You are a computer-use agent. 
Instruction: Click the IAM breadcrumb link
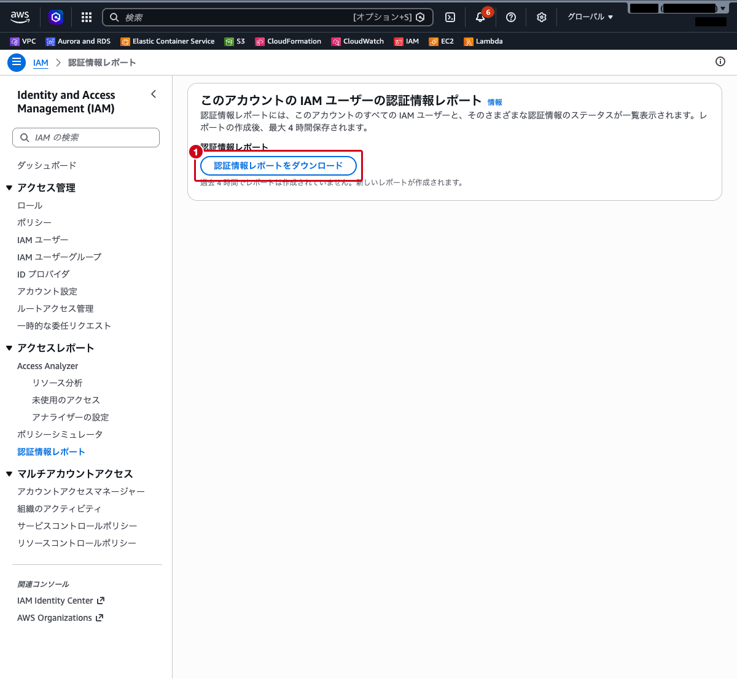pos(41,63)
